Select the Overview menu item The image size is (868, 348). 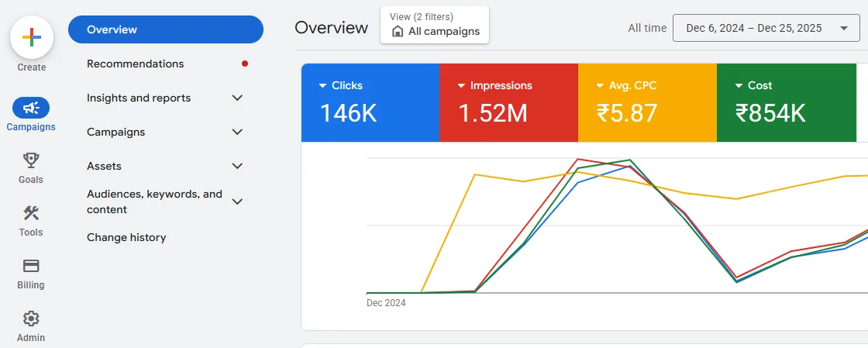(166, 29)
